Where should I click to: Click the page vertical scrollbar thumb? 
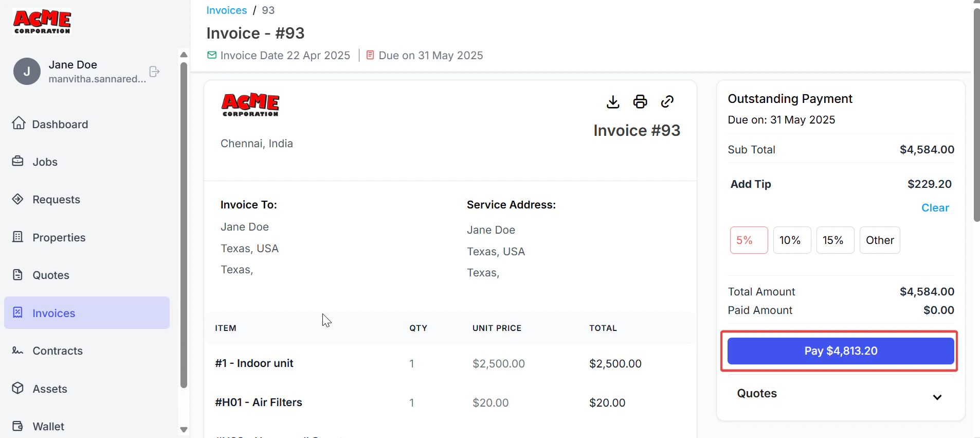coord(976,114)
